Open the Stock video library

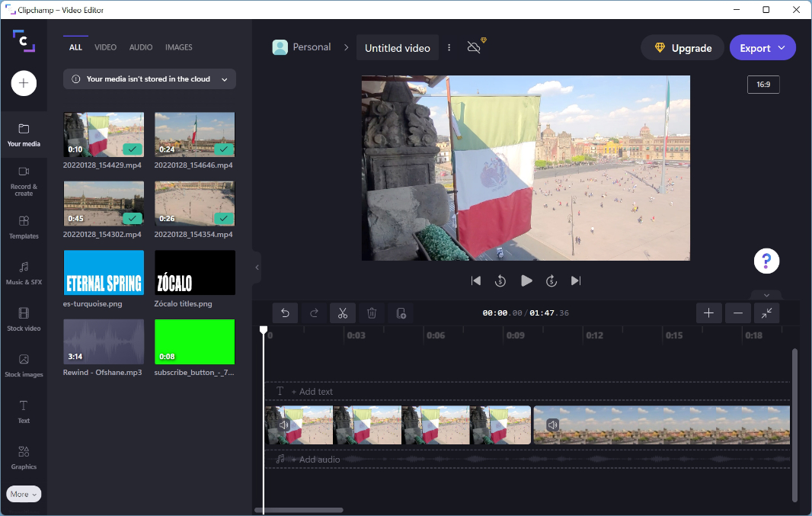(24, 319)
